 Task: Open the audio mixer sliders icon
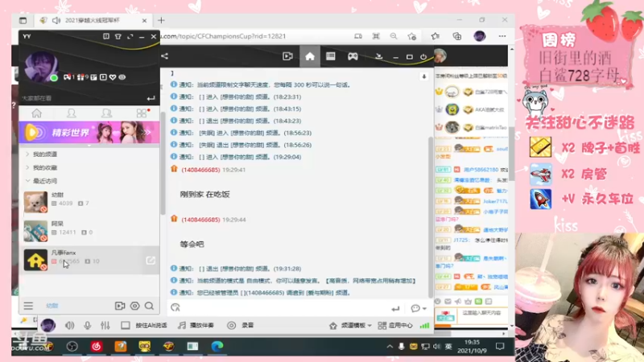tap(105, 326)
